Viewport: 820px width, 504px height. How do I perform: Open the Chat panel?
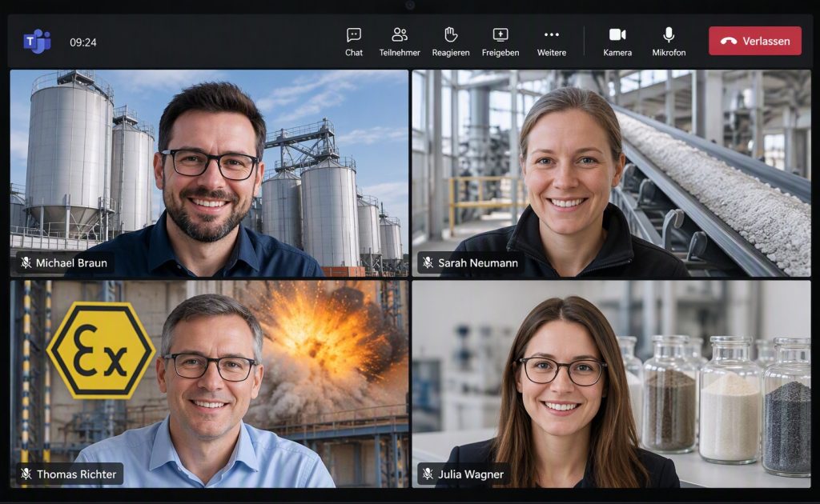[x=354, y=42]
